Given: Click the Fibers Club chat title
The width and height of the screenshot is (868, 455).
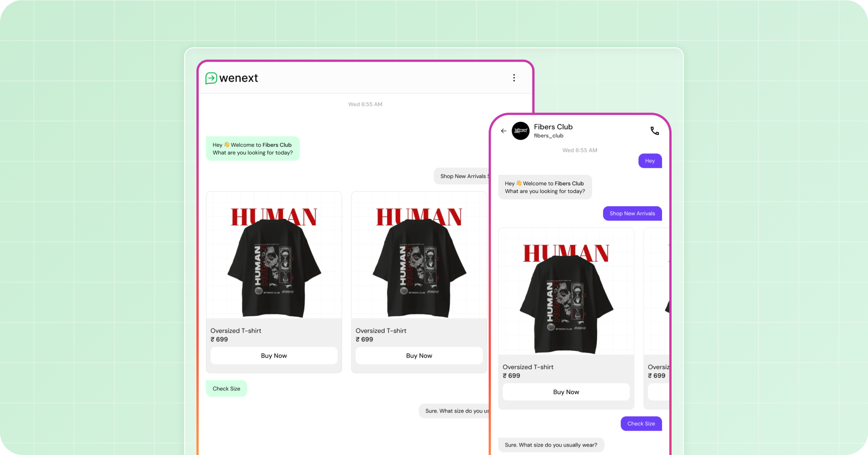Looking at the screenshot, I should pos(553,127).
